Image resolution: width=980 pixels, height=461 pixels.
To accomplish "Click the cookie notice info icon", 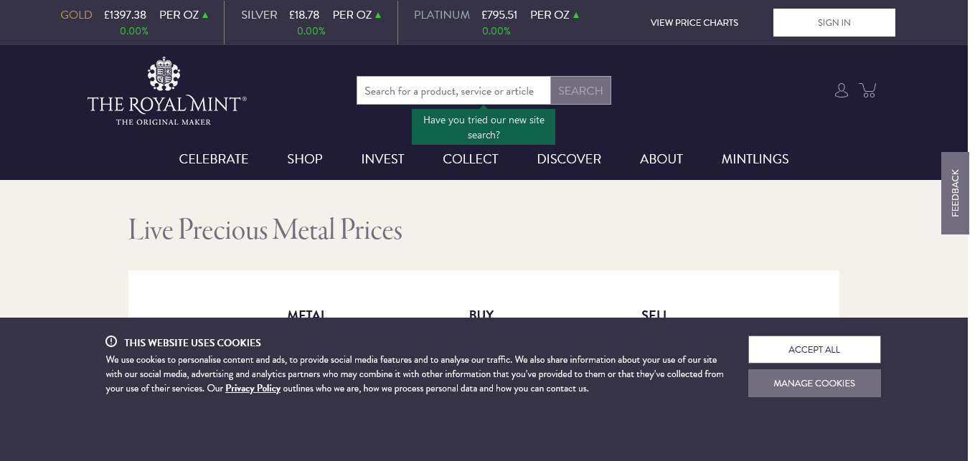I will pos(111,342).
